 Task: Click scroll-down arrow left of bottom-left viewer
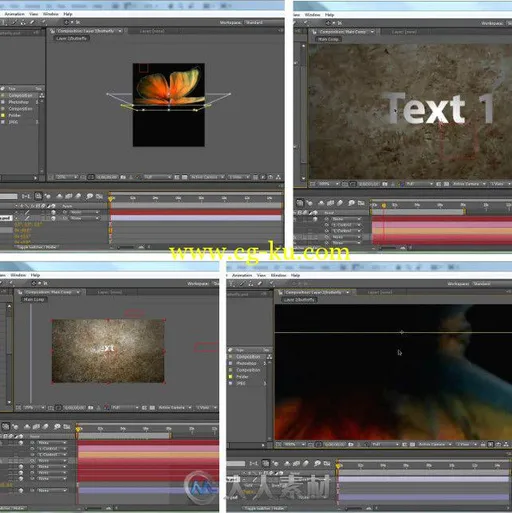pyautogui.click(x=9, y=402)
